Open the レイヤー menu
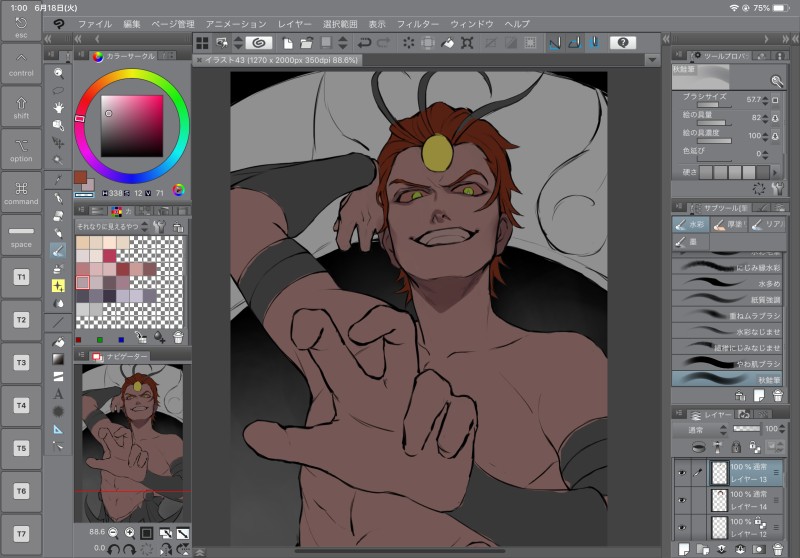The width and height of the screenshot is (800, 558). coord(294,24)
